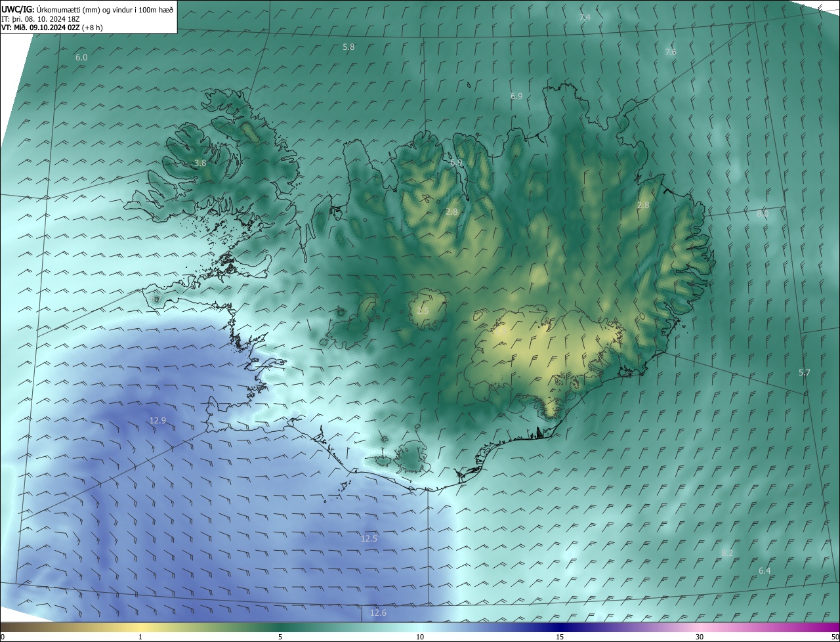Click the precipitable water color scale bar
840x642 pixels.
pos(420,627)
